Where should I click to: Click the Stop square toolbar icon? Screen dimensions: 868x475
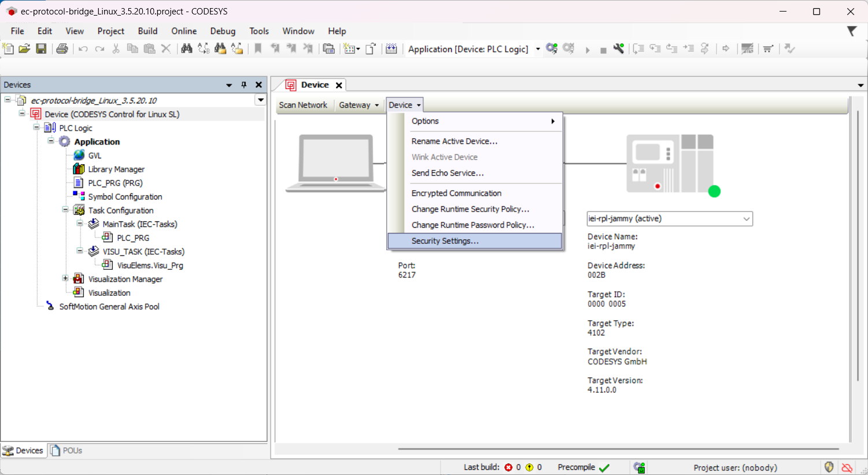(x=603, y=50)
